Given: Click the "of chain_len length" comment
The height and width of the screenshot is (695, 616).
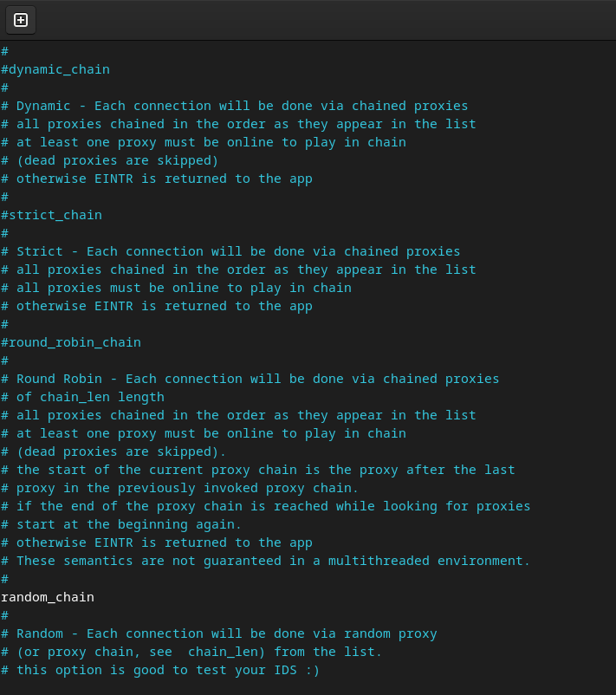Looking at the screenshot, I should [82, 397].
